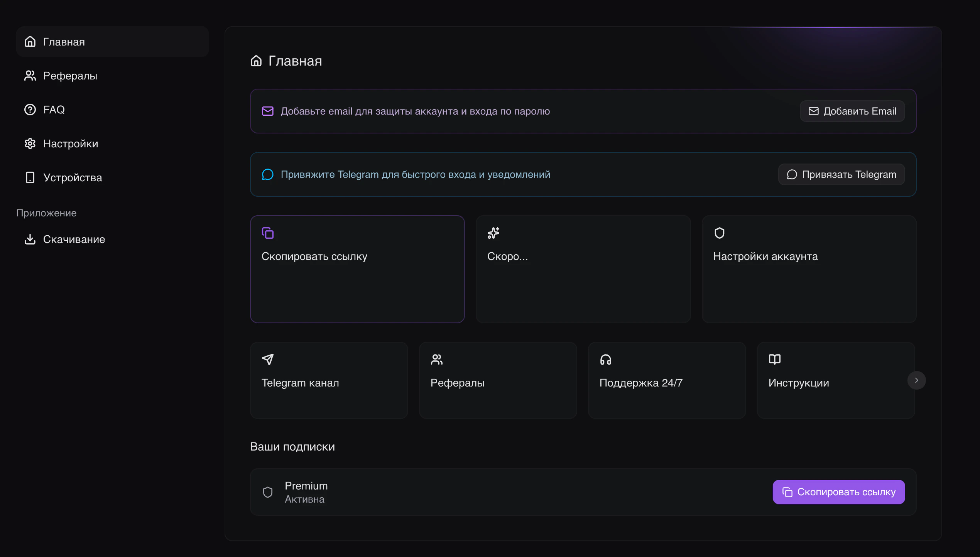
Task: Click the copy icon in Скопировать ссылку card
Action: pyautogui.click(x=268, y=233)
